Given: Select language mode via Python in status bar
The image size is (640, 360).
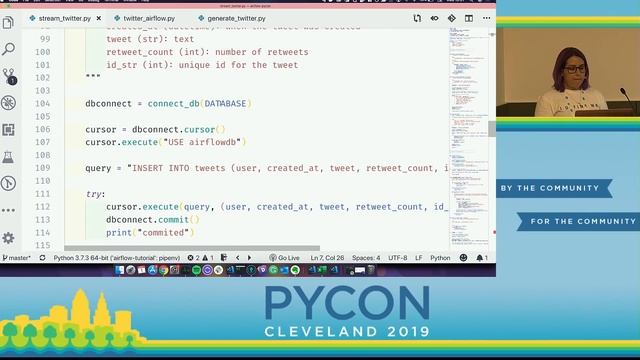Looking at the screenshot, I should coord(440,258).
